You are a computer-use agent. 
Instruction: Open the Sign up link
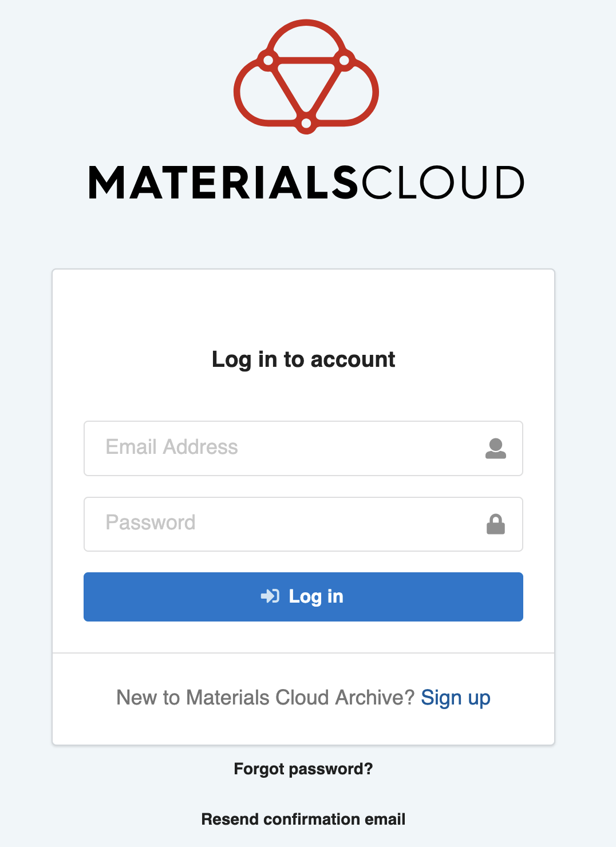coord(456,698)
